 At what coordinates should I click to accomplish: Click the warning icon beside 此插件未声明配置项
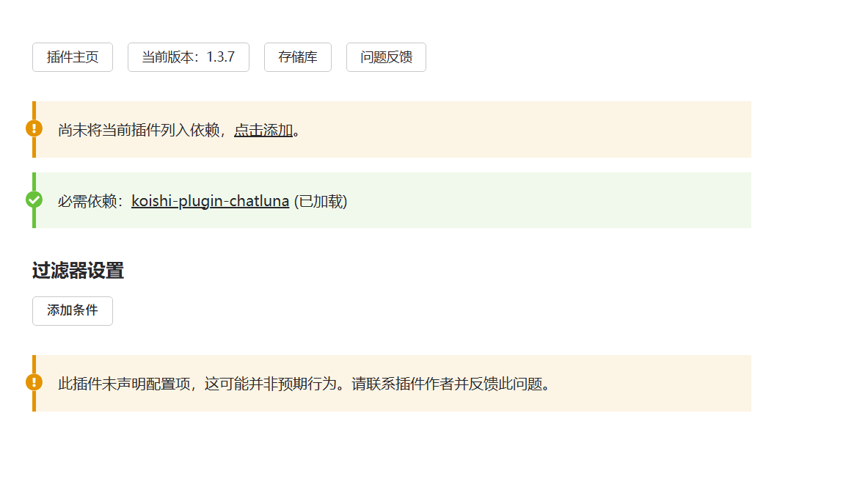34,382
